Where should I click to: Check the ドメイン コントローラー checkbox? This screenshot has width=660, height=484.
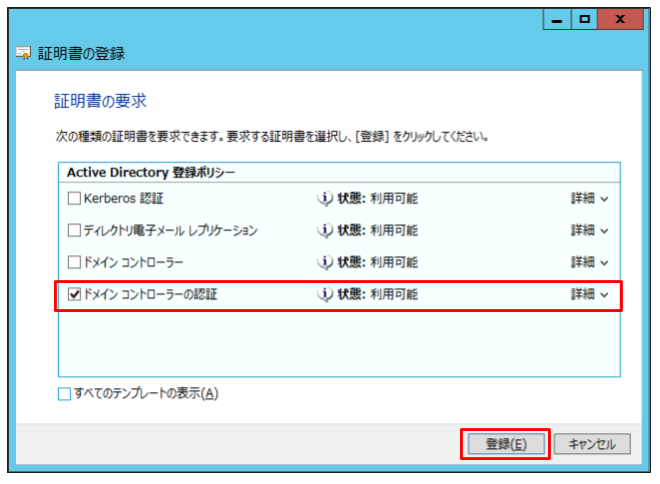[74, 262]
